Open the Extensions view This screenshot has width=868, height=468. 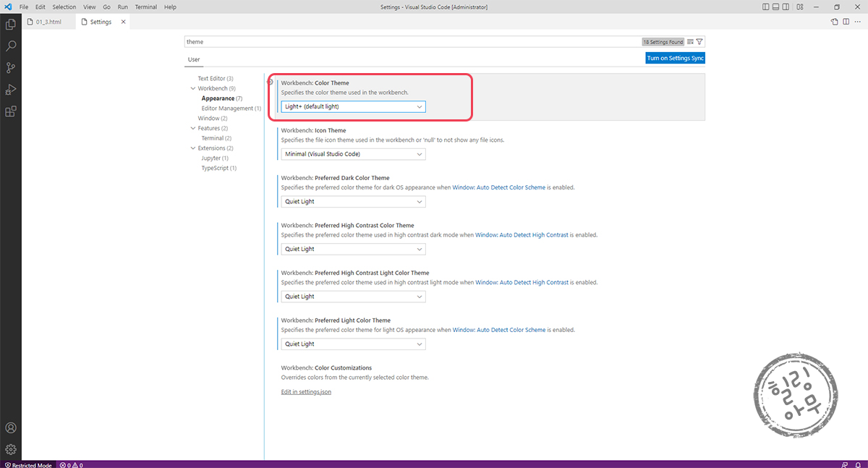(11, 111)
